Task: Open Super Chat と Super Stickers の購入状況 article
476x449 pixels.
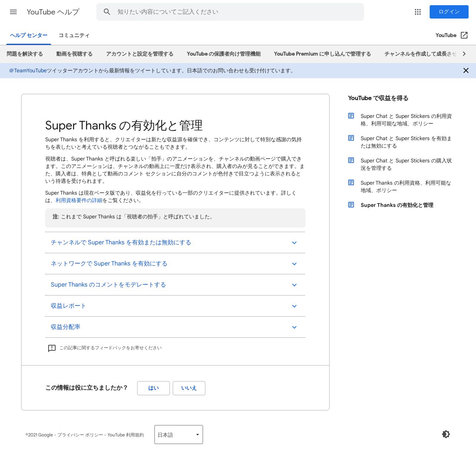Action: [406, 164]
